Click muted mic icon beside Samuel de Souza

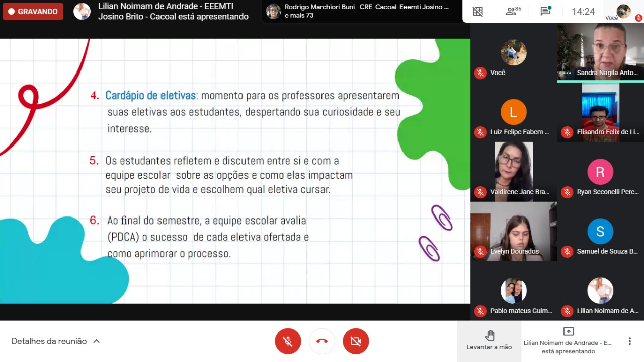(x=567, y=252)
